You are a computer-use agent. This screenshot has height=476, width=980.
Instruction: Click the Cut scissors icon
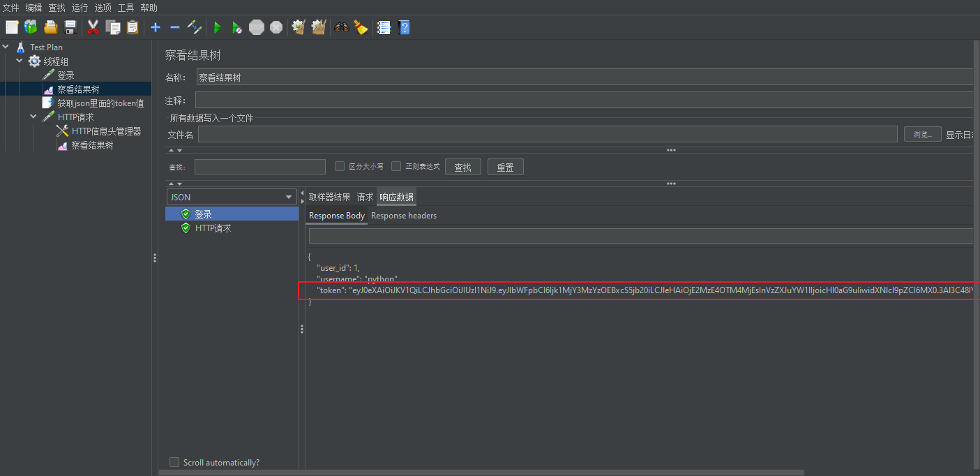[93, 27]
